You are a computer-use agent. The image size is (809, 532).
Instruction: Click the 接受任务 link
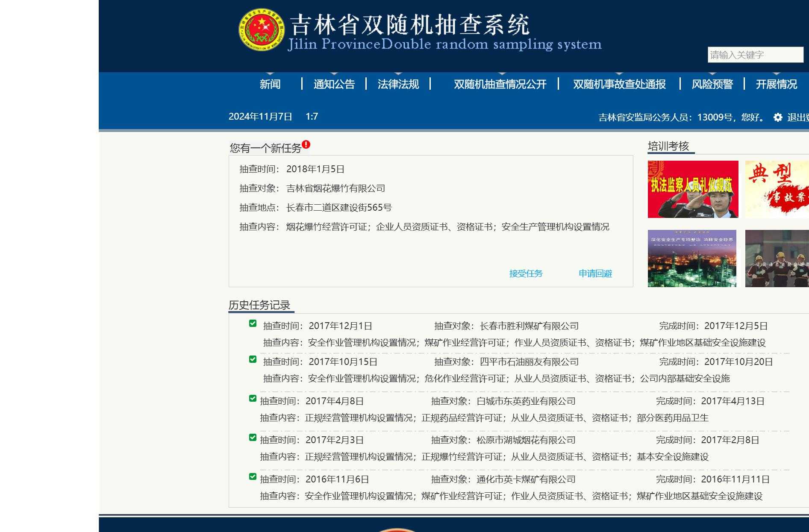(526, 273)
